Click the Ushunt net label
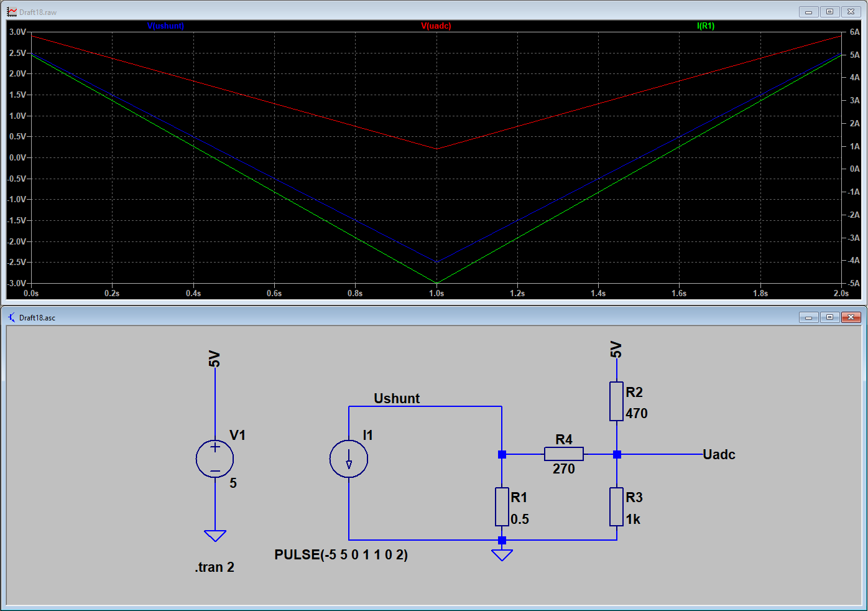Viewport: 868px width, 611px height. [x=397, y=398]
